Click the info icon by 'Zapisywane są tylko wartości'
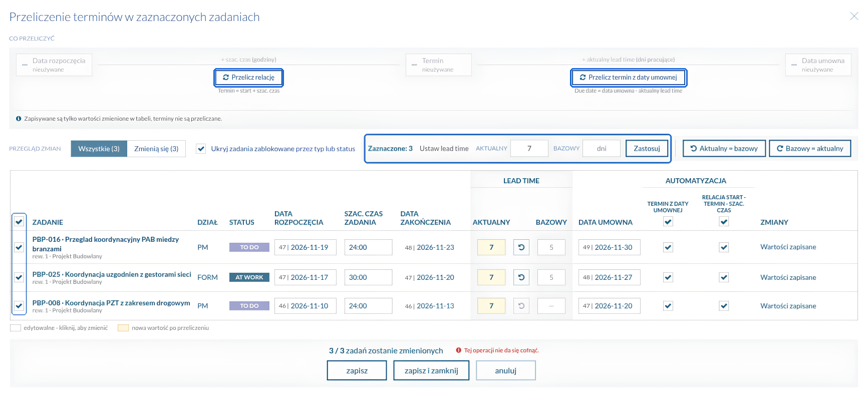868x420 pixels. [x=19, y=119]
